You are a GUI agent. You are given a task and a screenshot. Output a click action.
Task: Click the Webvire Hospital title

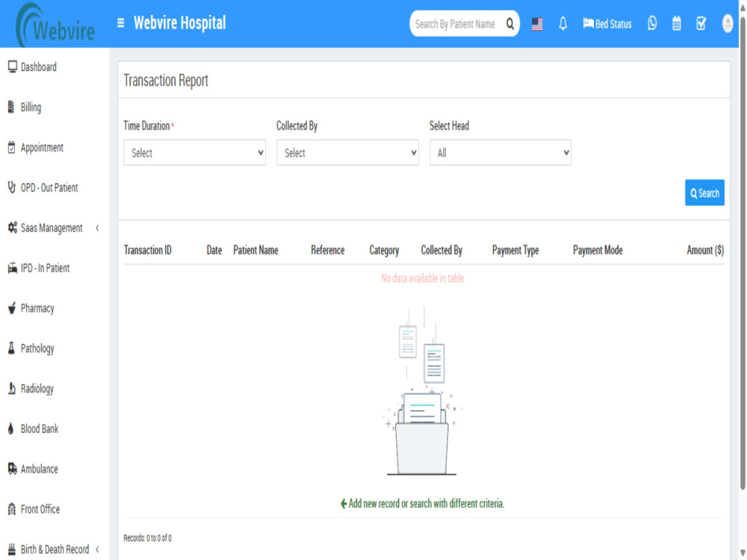(179, 23)
